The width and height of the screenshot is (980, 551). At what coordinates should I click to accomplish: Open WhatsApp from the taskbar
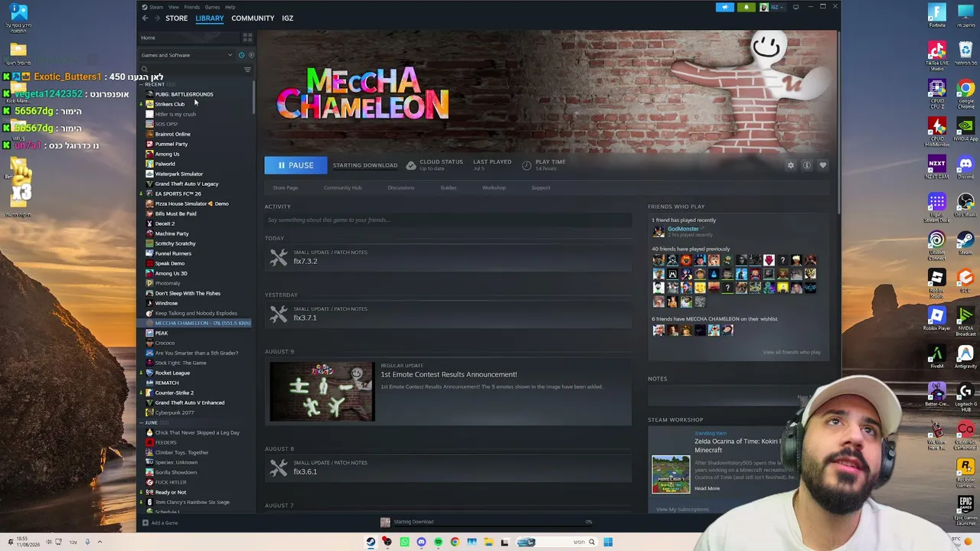[x=404, y=542]
